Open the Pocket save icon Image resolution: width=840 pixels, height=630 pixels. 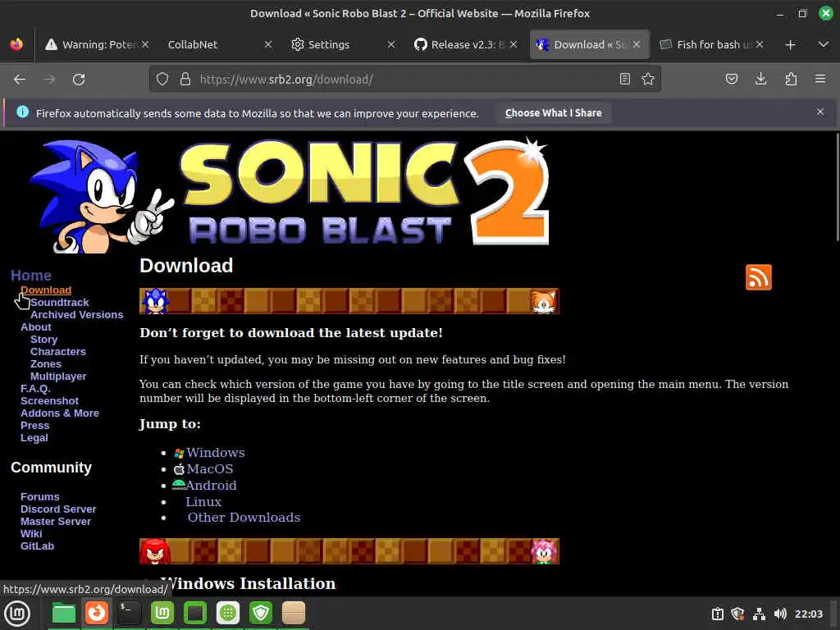[x=731, y=80]
